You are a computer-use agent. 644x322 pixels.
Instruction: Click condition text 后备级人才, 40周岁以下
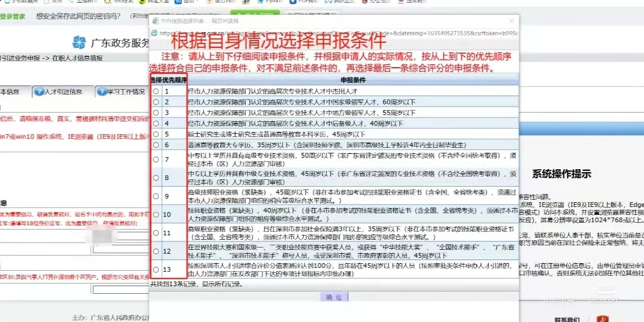pos(295,123)
